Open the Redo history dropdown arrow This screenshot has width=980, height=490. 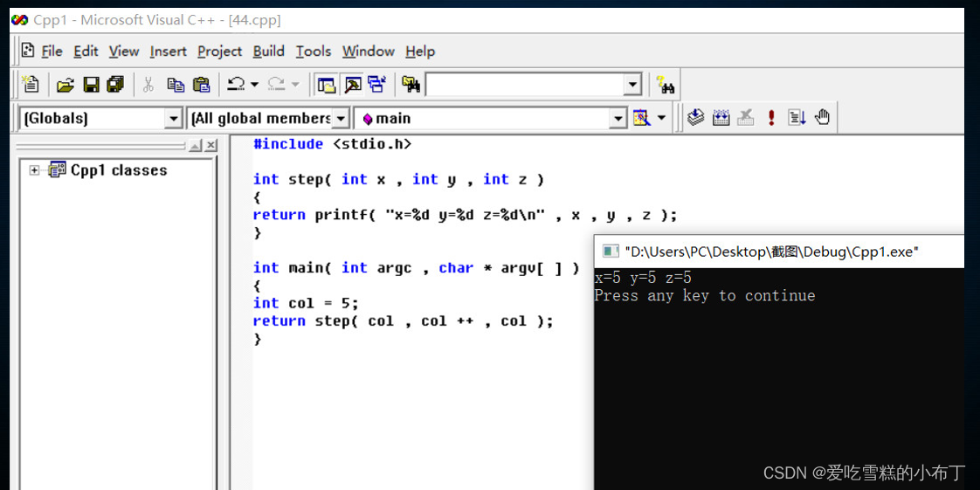[x=295, y=85]
